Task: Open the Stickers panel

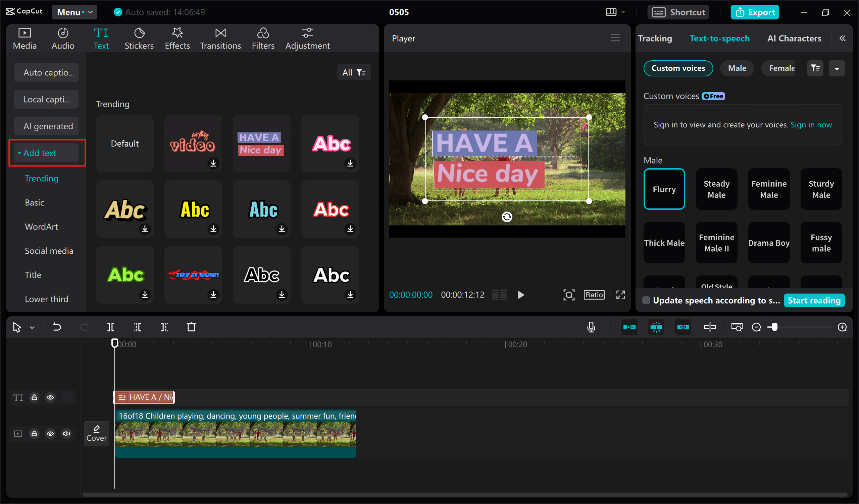Action: pyautogui.click(x=139, y=39)
